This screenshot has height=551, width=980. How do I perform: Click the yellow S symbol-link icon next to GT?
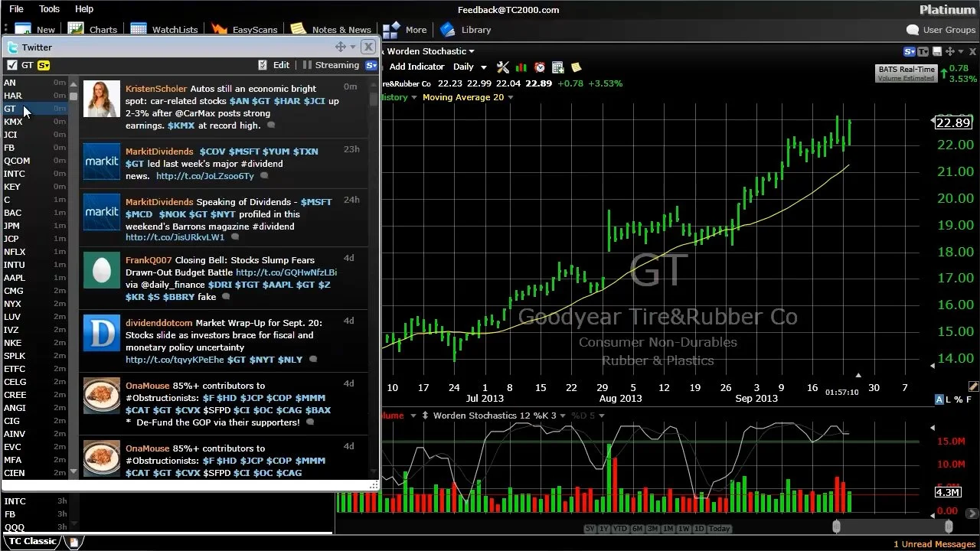[44, 65]
